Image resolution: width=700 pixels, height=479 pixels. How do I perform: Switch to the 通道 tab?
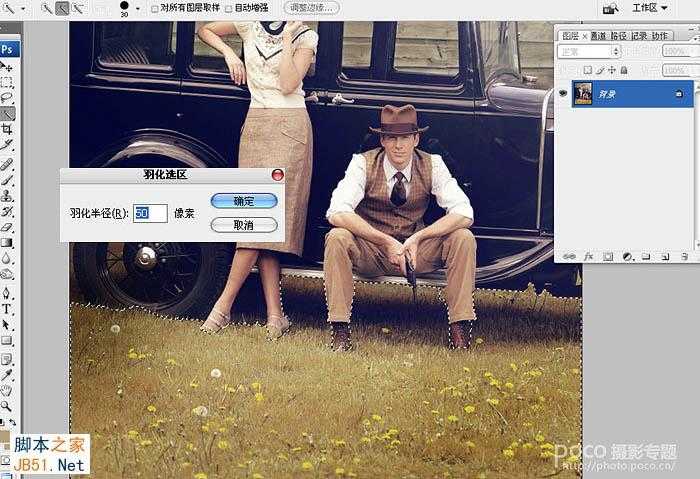pos(599,36)
